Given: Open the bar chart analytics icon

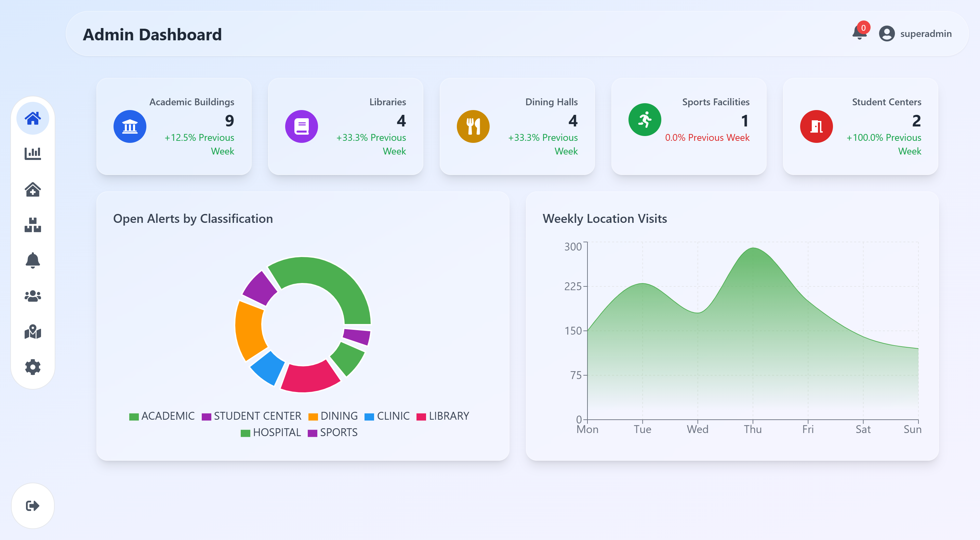Looking at the screenshot, I should (33, 154).
